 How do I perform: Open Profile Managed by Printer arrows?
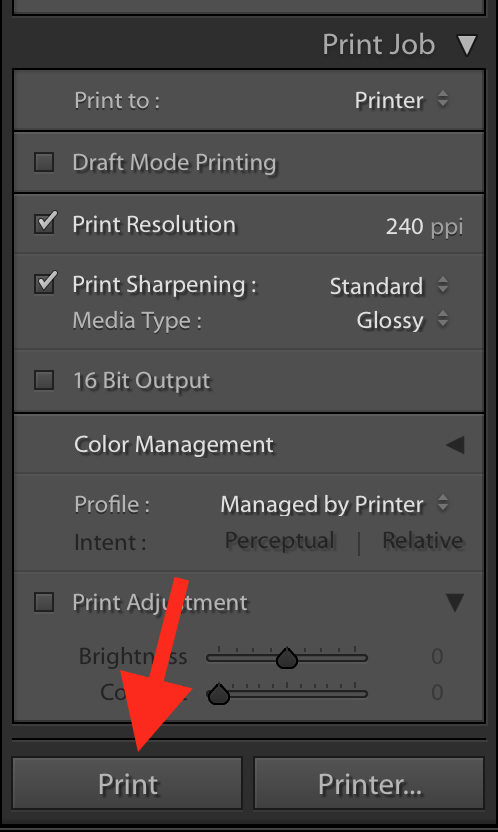pyautogui.click(x=443, y=503)
